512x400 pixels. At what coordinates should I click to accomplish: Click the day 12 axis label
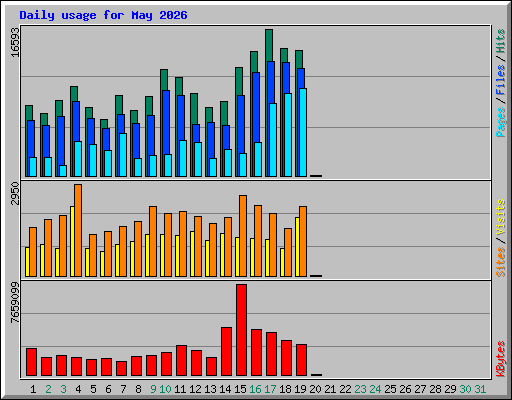pos(195,389)
